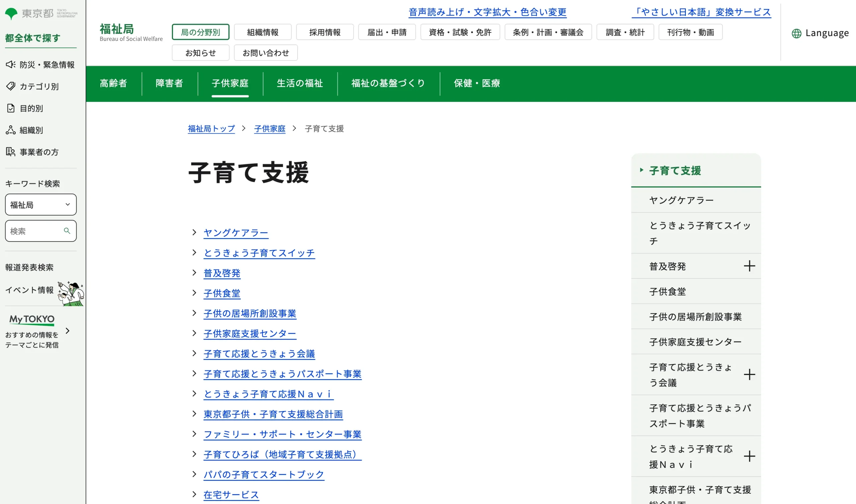Open 子育て応援とうきょうパスポート事業 link in main list
Image resolution: width=856 pixels, height=504 pixels.
(x=282, y=374)
